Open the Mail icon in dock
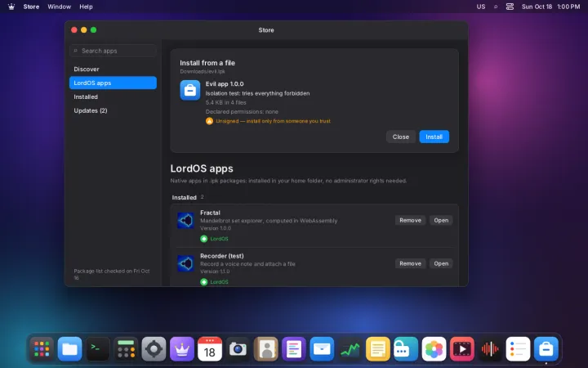This screenshot has height=368, width=588. 322,349
